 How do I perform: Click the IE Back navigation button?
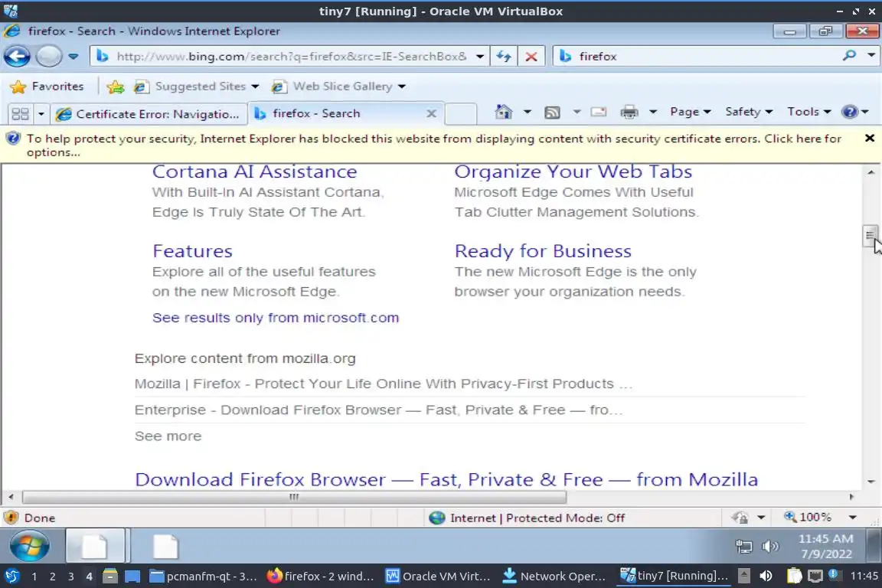click(17, 56)
